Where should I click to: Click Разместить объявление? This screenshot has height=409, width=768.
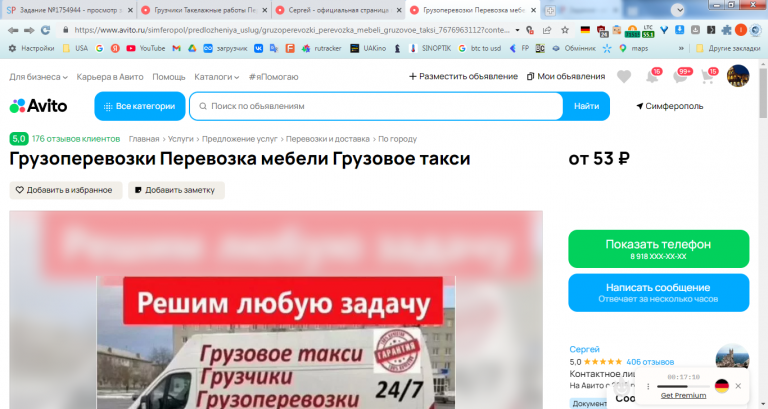(x=463, y=76)
